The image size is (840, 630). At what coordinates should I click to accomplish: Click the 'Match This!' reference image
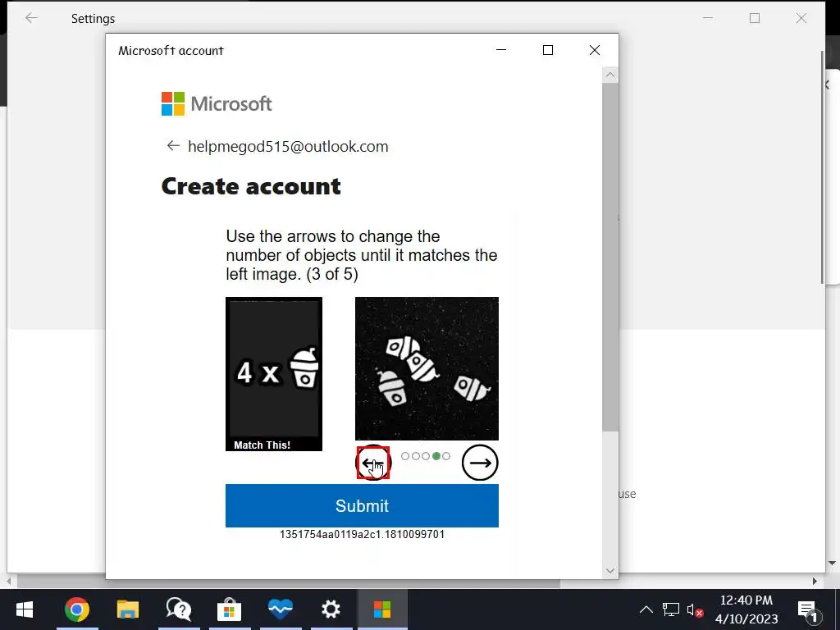[274, 374]
